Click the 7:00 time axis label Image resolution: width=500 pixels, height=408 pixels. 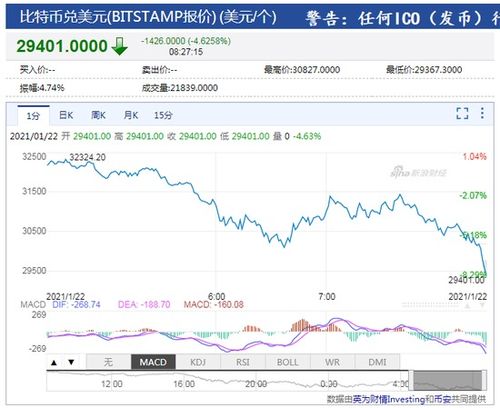[327, 296]
